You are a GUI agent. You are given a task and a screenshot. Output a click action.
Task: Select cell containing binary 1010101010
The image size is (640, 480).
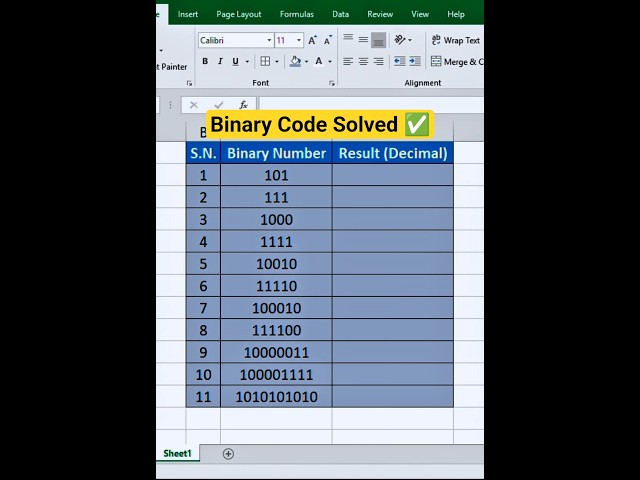coord(276,396)
